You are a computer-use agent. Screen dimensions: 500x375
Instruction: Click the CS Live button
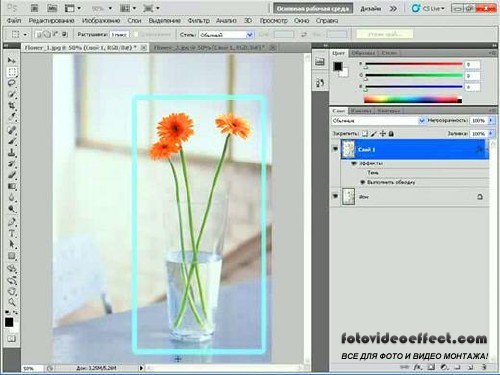coord(428,9)
